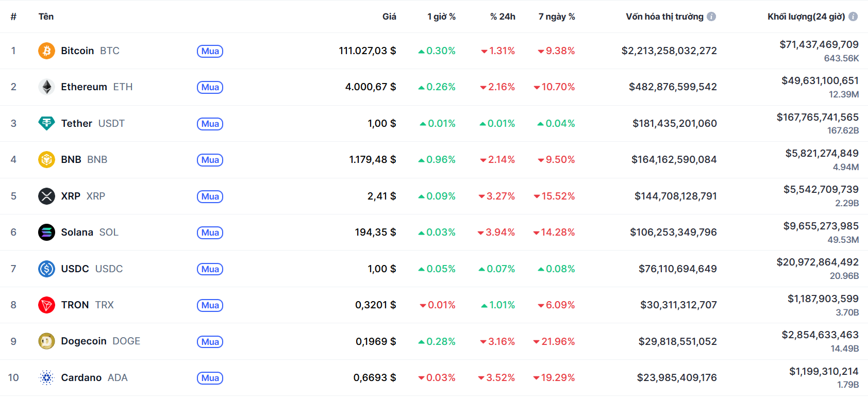Click the XRP coin logo icon

point(46,196)
